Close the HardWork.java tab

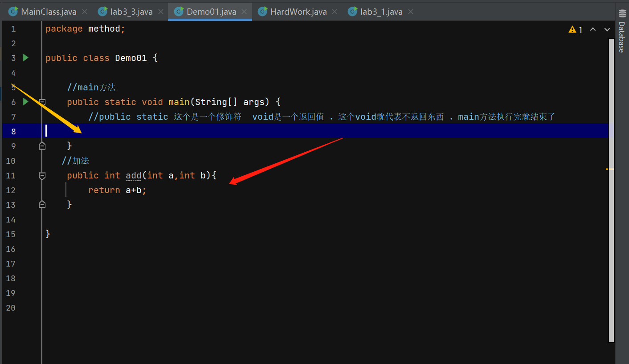(x=335, y=12)
